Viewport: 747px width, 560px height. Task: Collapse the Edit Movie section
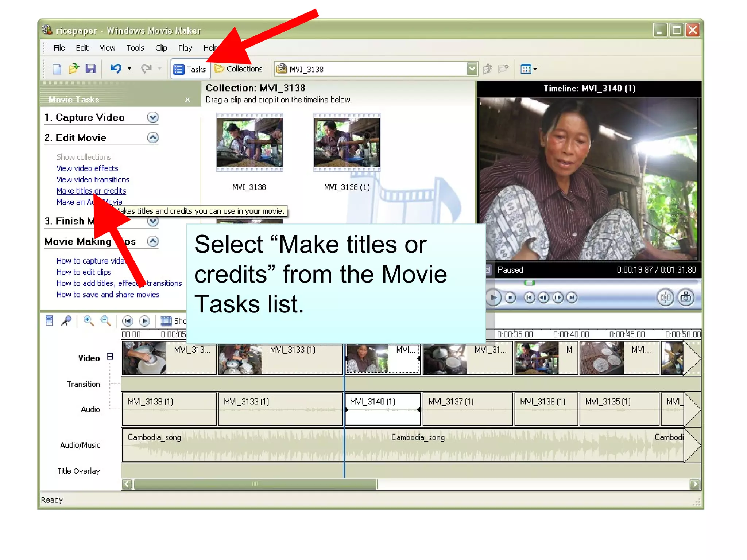(x=153, y=137)
